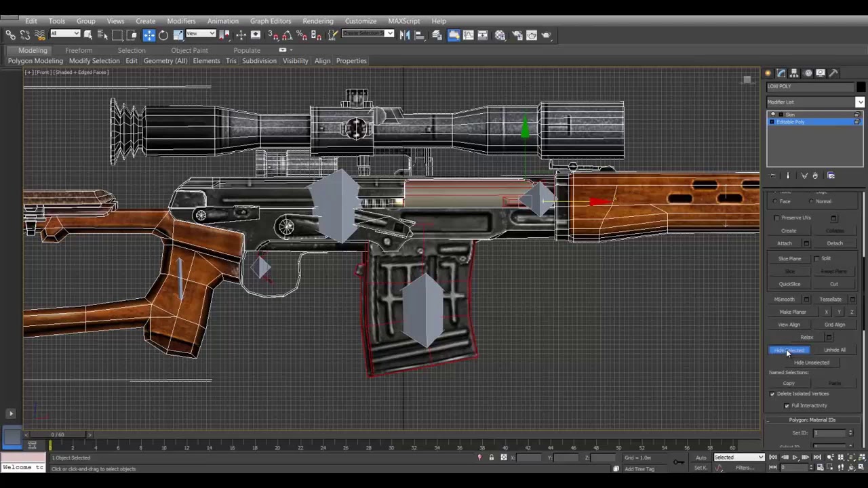Open the Material Editor icon

point(500,35)
